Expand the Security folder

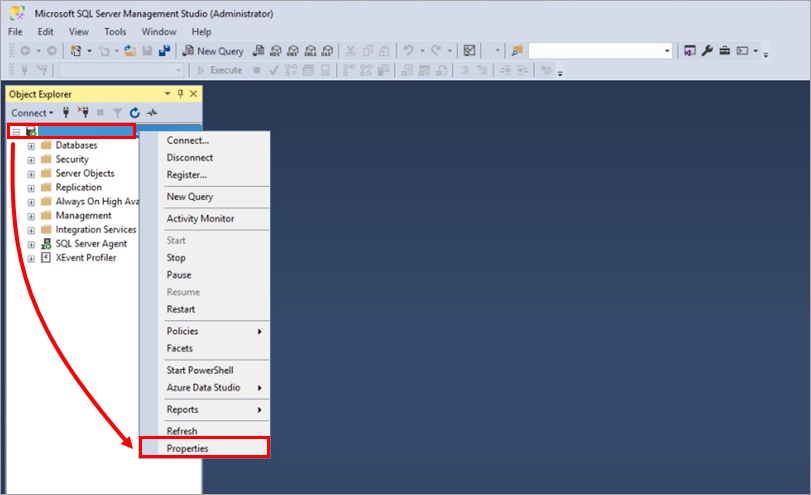[x=31, y=160]
